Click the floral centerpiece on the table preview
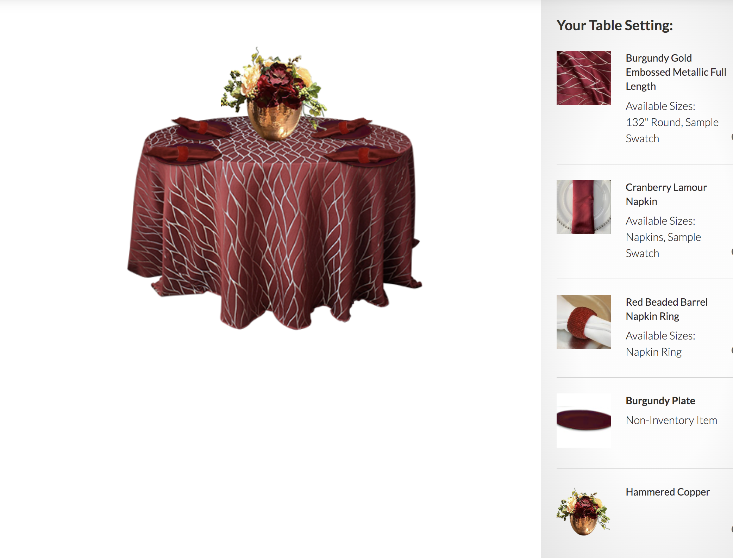 click(x=274, y=93)
